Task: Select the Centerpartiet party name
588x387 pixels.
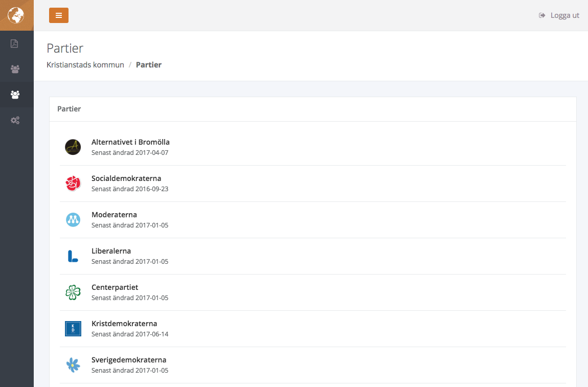Action: 115,287
